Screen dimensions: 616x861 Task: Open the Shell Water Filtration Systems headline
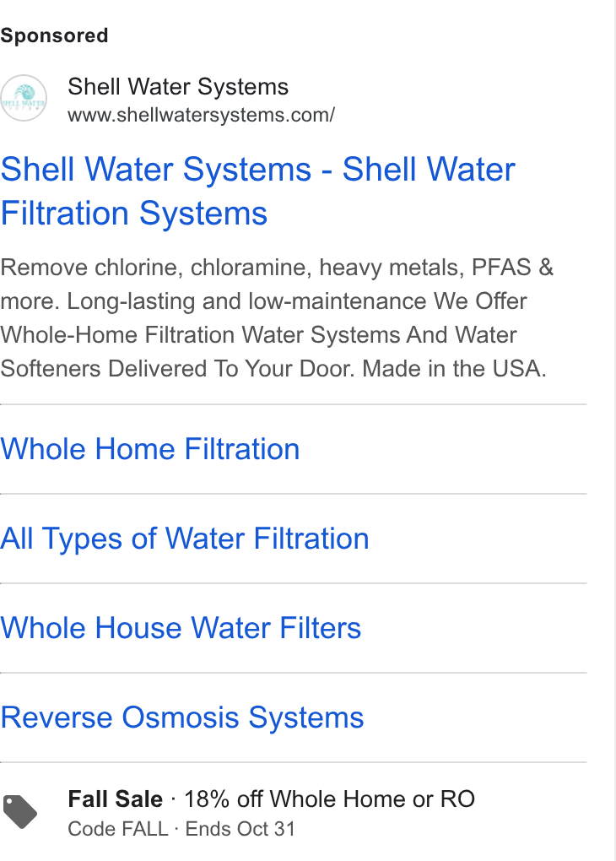pos(258,191)
